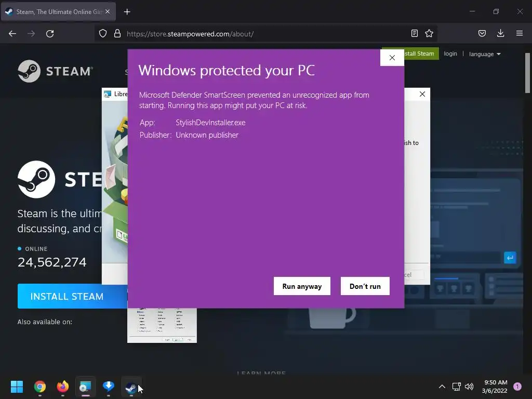Click the Firefox forward arrow
The image size is (532, 399).
(31, 34)
